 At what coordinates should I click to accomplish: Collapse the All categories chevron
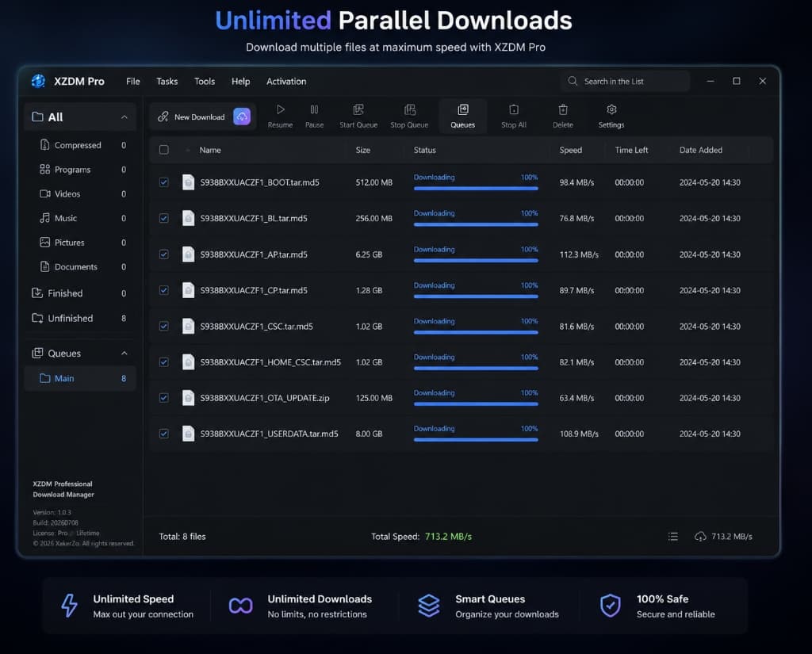point(124,117)
